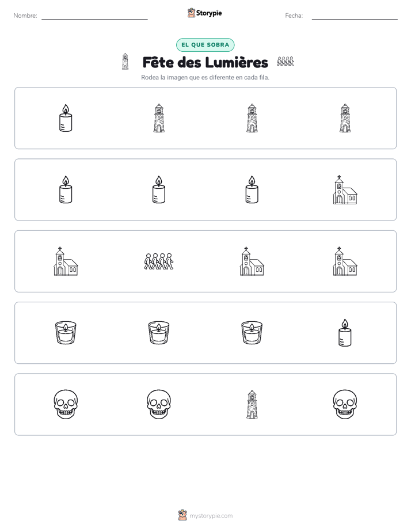
Task: Click the EL QUE SOBRA badge
Action: click(205, 45)
